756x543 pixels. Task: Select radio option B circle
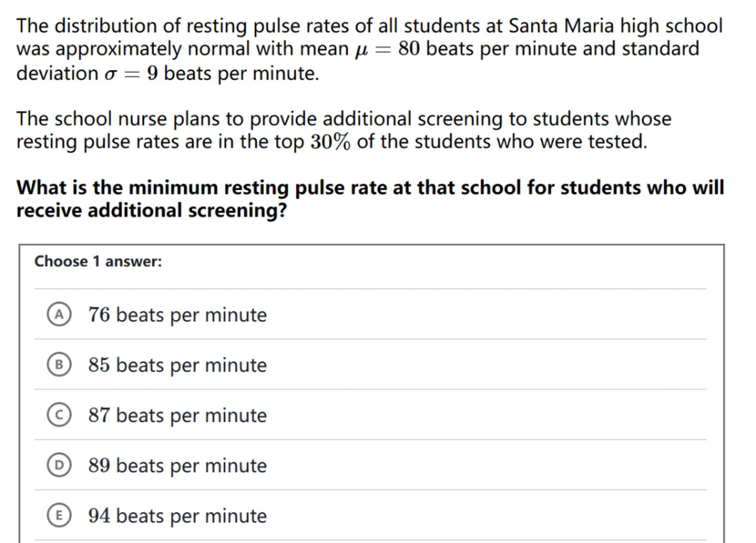59,365
